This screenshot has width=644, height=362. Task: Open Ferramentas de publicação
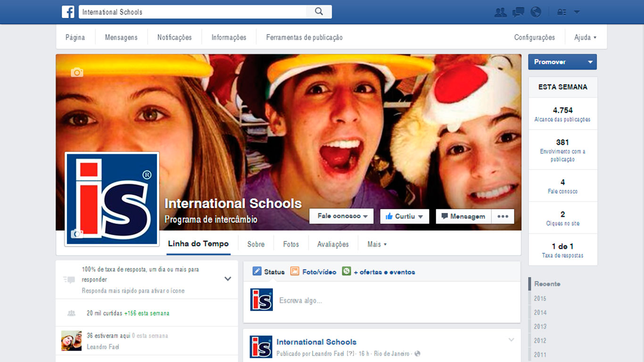(x=305, y=37)
